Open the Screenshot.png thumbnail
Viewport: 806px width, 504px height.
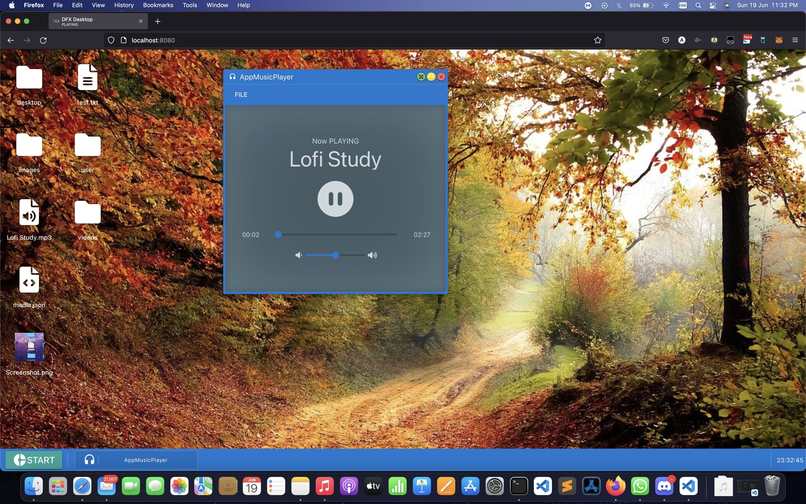pyautogui.click(x=29, y=347)
